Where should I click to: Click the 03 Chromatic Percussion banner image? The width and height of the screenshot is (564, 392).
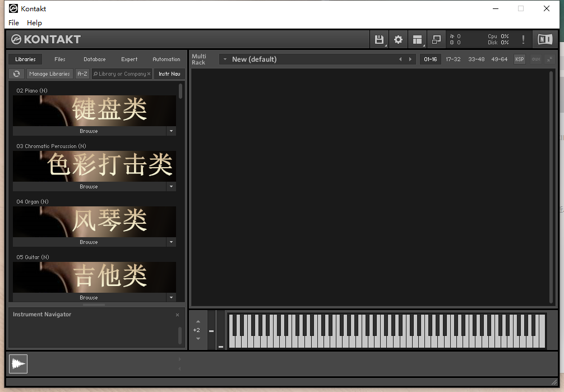pos(95,166)
